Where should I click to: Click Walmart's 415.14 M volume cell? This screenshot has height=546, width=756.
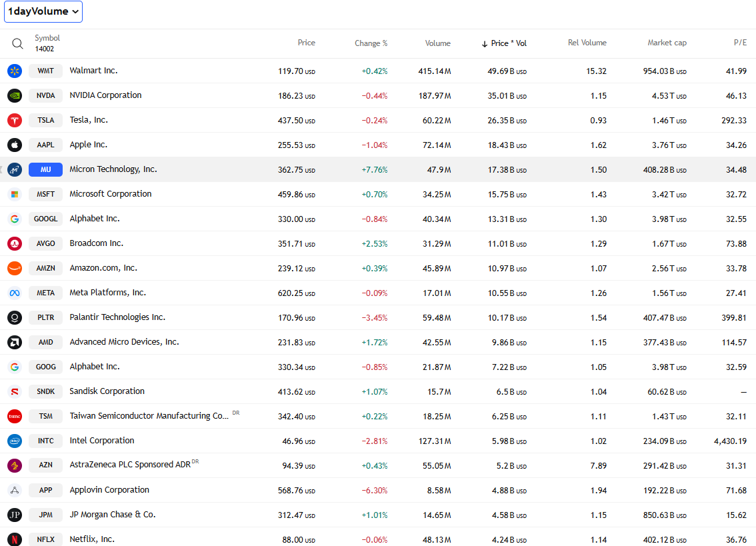pyautogui.click(x=435, y=71)
